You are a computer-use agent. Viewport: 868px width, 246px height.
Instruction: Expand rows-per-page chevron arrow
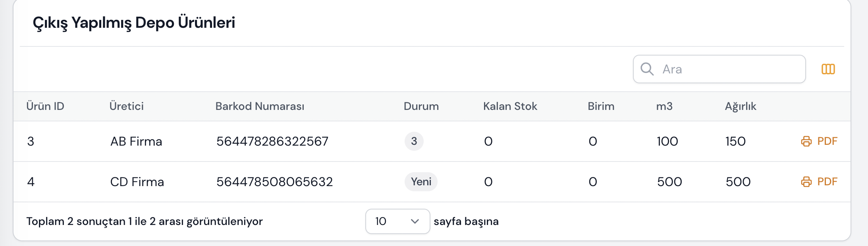tap(415, 221)
